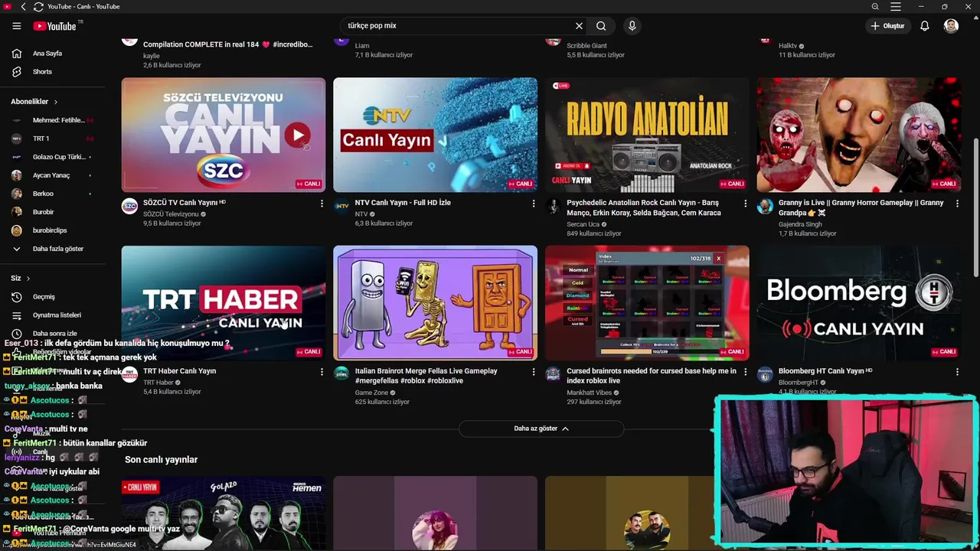Open options for NTV Canlı Yayın video
This screenshot has width=980, height=551.
[534, 204]
